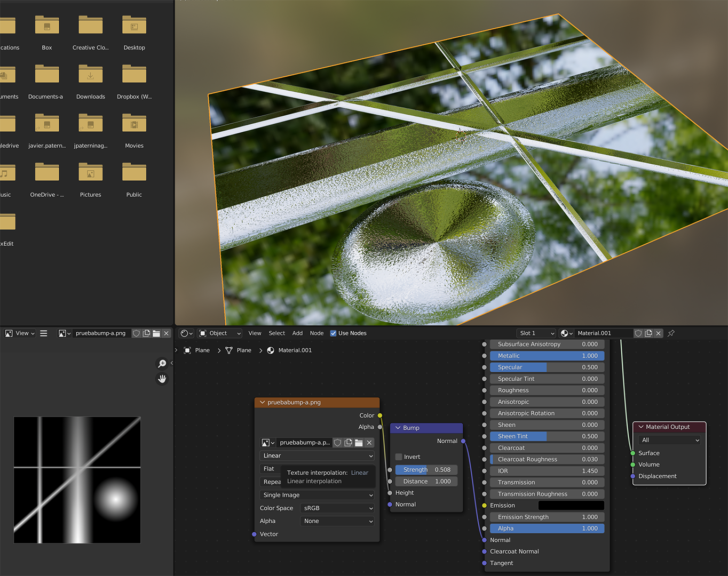728x576 pixels.
Task: Open the node editor type selector icon
Action: [187, 333]
